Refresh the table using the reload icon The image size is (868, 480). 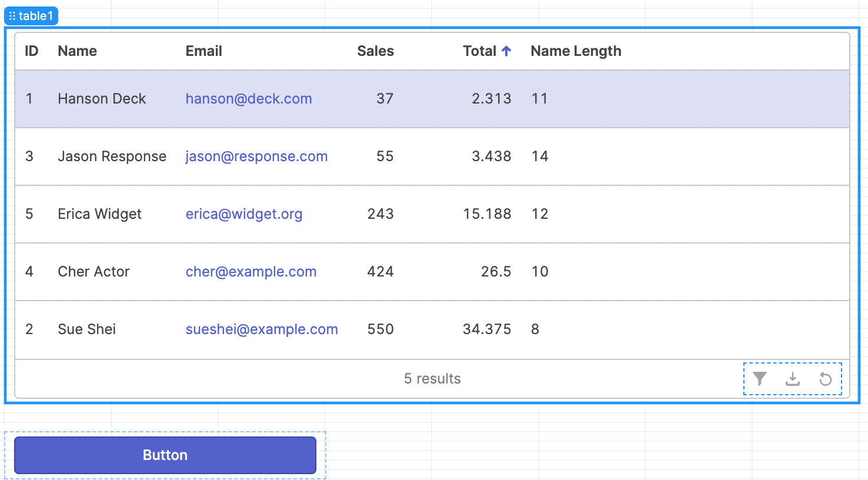[x=826, y=379]
